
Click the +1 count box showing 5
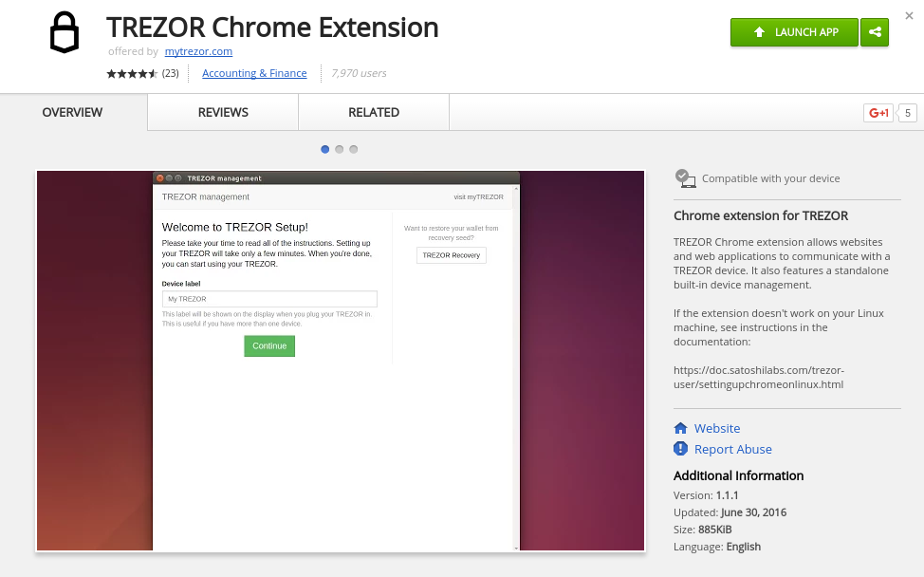point(908,113)
